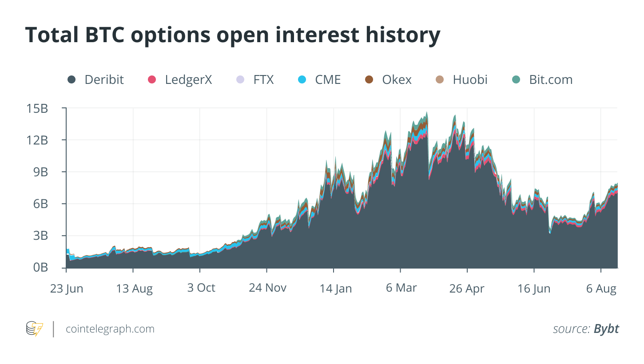The height and width of the screenshot is (364, 644).
Task: Click the 6 Mar x-axis tick label
Action: 402,288
